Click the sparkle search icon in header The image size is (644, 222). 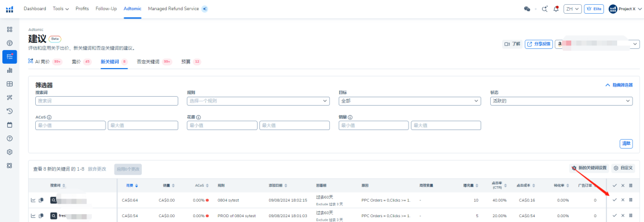pyautogui.click(x=544, y=8)
